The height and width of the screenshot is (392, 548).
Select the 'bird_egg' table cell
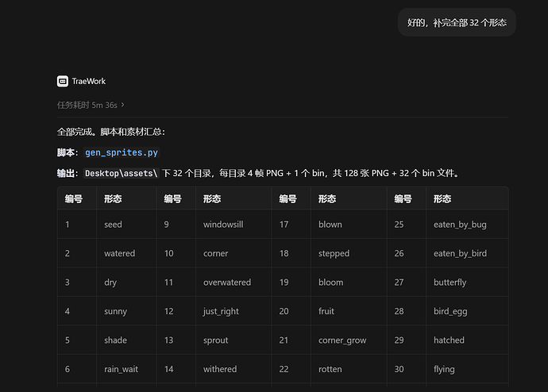click(467, 311)
